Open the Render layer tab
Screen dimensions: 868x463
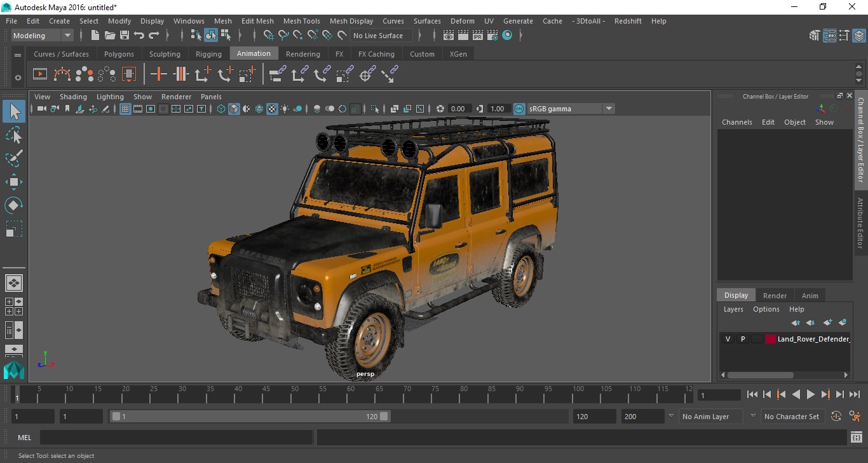(775, 295)
